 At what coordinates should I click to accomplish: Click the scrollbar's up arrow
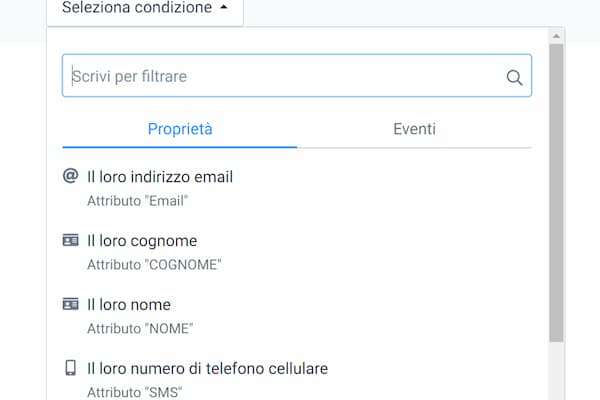pos(557,35)
